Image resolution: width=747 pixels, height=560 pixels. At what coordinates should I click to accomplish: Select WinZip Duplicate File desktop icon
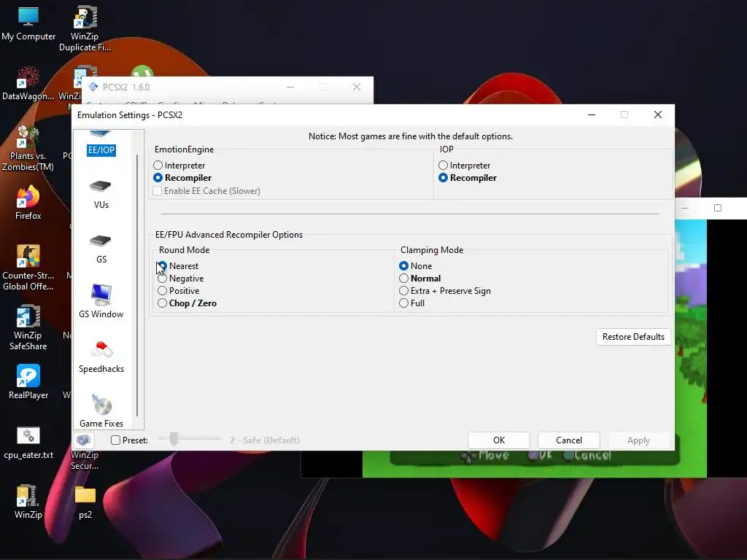(85, 28)
